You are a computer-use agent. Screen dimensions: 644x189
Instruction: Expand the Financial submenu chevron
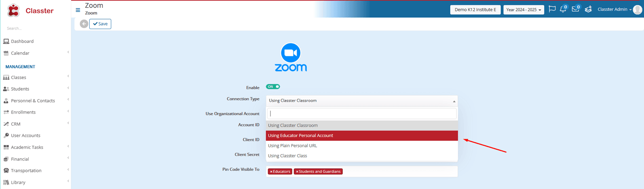point(68,158)
